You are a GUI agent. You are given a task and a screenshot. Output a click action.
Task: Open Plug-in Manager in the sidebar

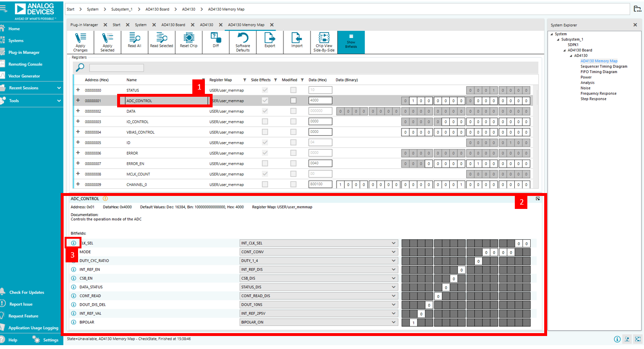click(24, 52)
